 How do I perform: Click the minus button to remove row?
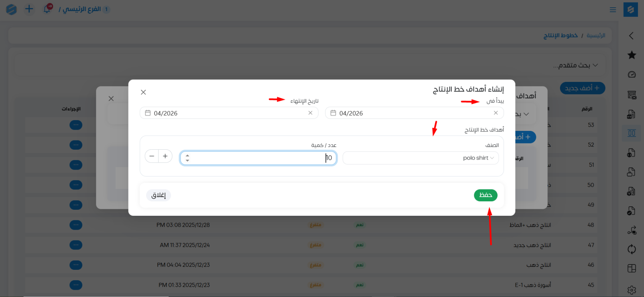152,156
